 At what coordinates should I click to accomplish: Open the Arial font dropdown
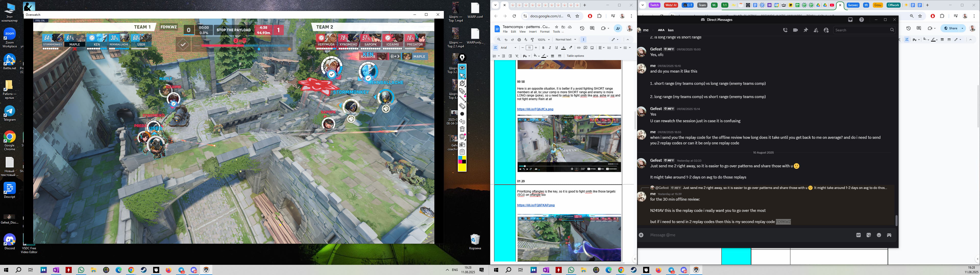point(509,48)
